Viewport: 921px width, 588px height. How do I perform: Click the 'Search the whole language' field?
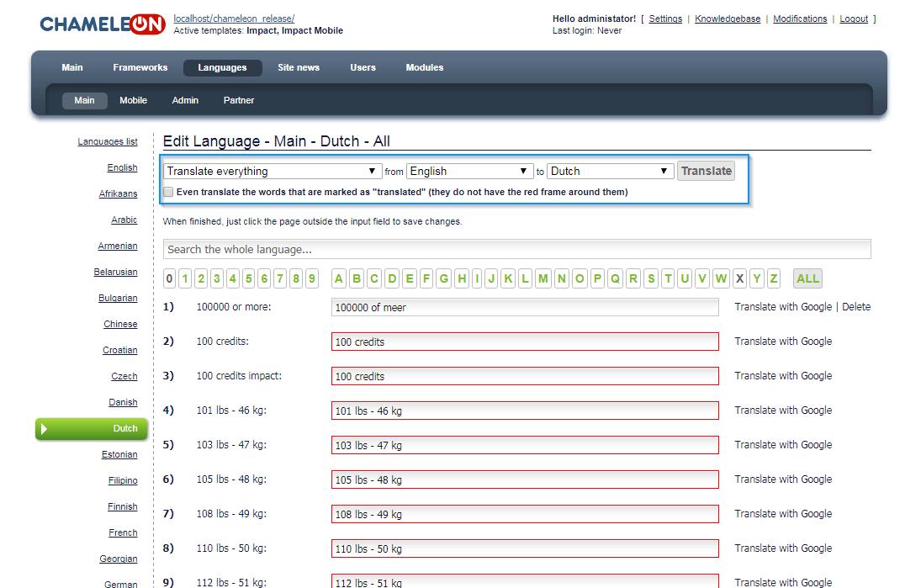click(516, 250)
